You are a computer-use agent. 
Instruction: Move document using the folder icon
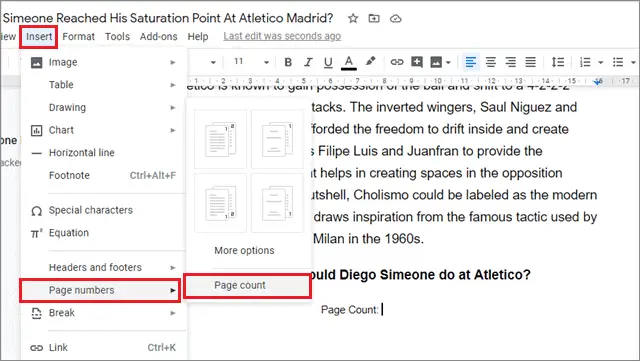click(374, 18)
